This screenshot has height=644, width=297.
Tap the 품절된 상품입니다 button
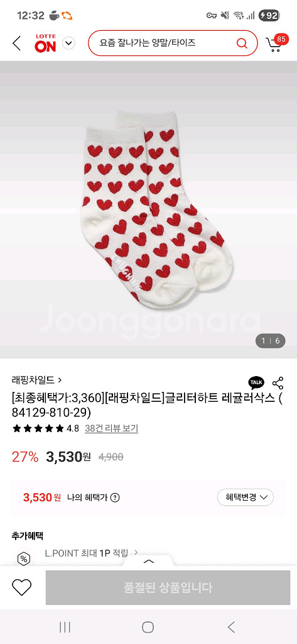(x=168, y=587)
